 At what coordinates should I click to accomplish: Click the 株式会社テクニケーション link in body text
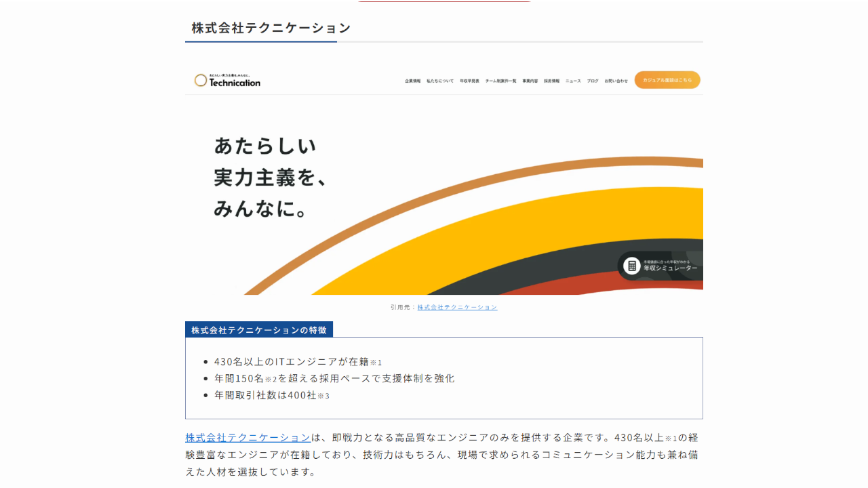[245, 437]
